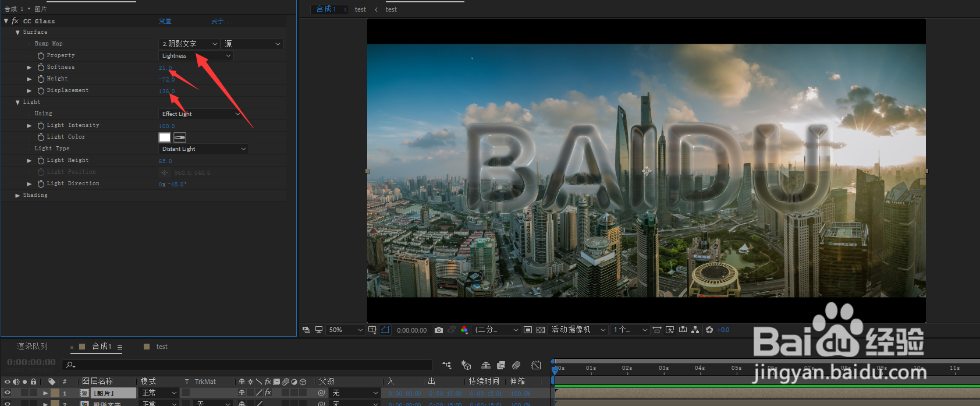Click the Light Height value 65.0

(x=165, y=161)
